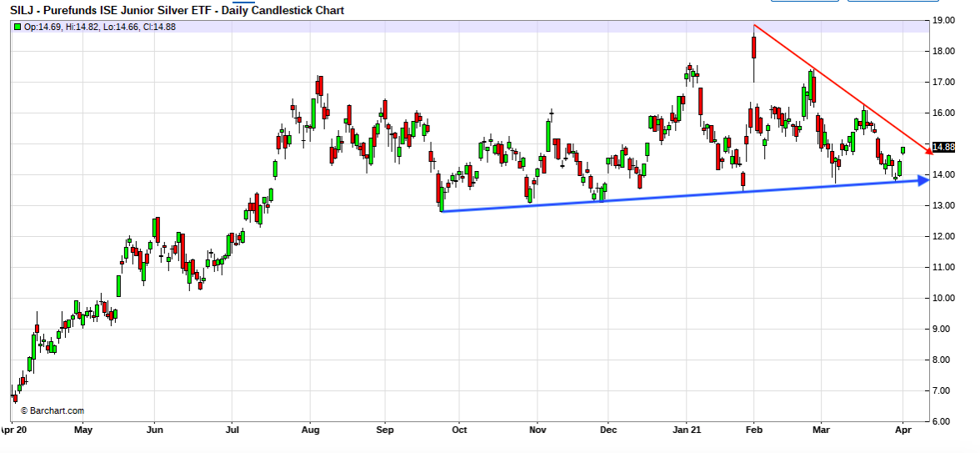Click the Jul date axis label
The height and width of the screenshot is (453, 980).
click(232, 430)
